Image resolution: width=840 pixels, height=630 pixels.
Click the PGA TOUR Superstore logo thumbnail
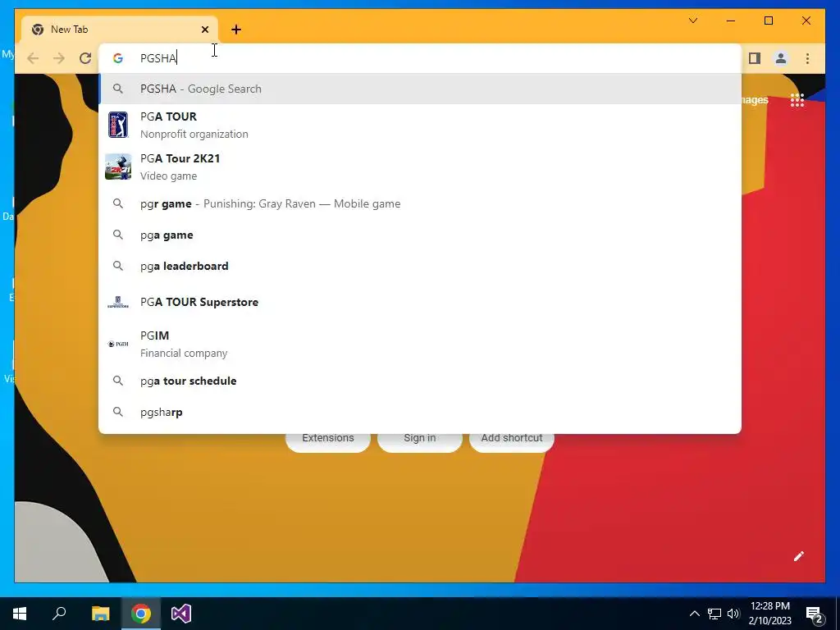point(118,302)
